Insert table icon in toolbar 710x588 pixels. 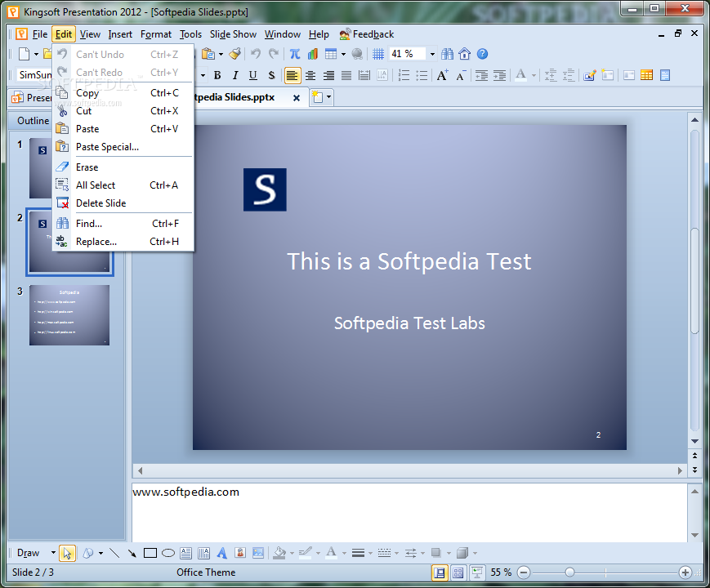pyautogui.click(x=331, y=54)
